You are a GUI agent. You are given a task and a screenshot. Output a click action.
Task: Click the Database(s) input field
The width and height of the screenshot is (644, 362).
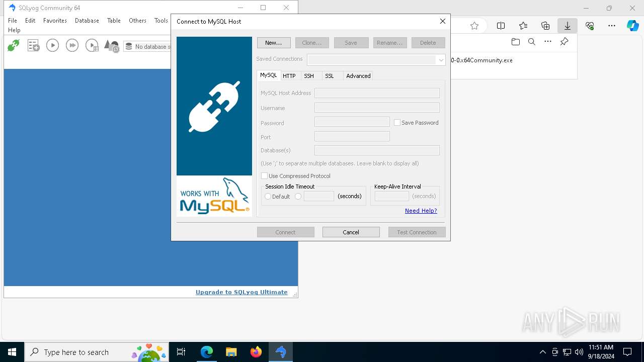point(377,150)
